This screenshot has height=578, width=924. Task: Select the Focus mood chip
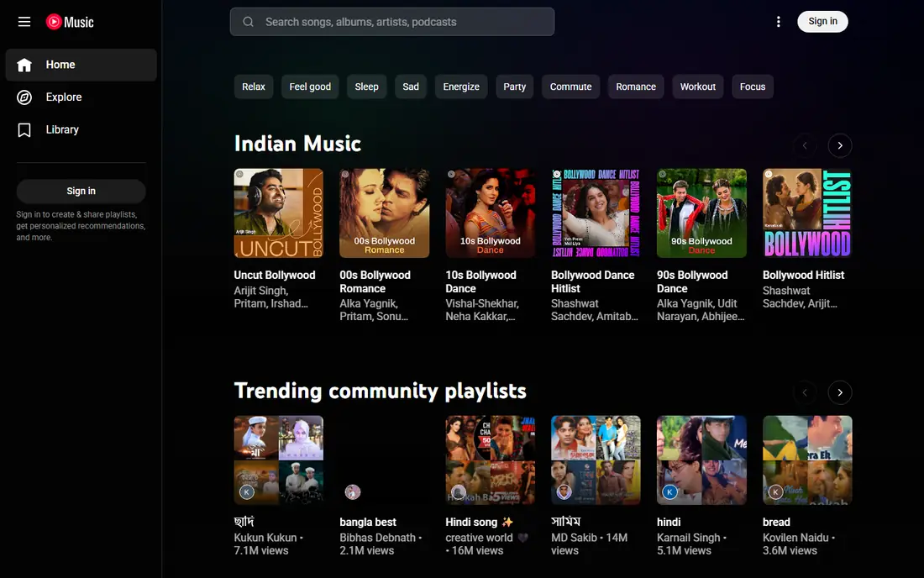click(x=753, y=87)
